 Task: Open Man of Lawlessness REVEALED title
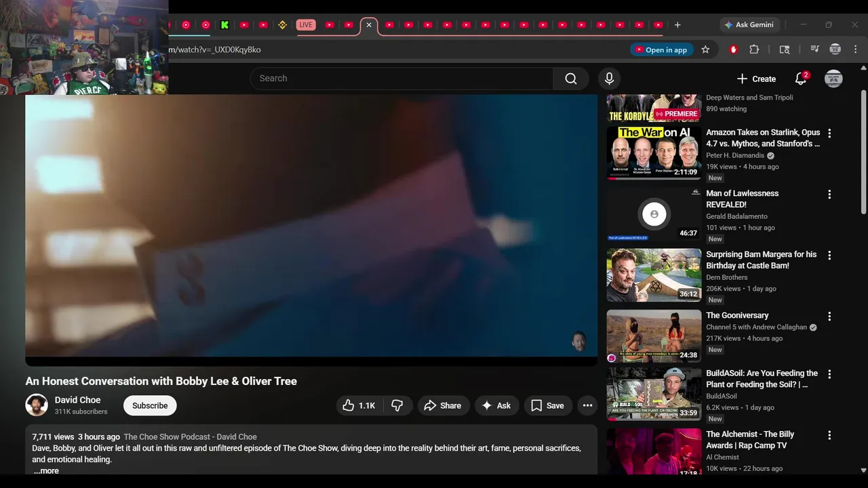742,199
